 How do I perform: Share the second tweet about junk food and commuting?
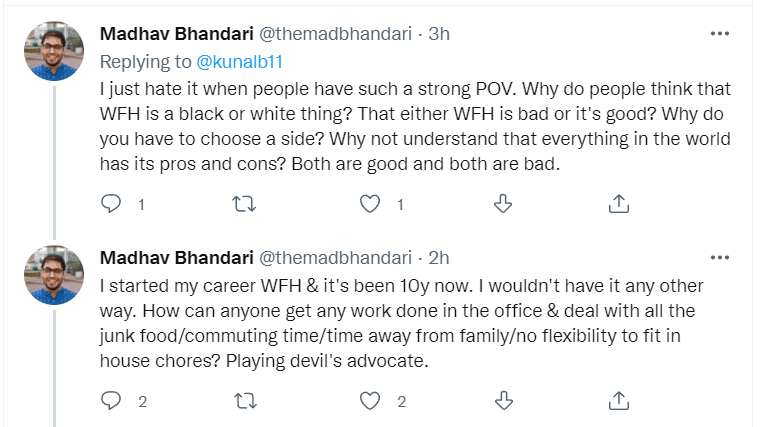[x=619, y=401]
